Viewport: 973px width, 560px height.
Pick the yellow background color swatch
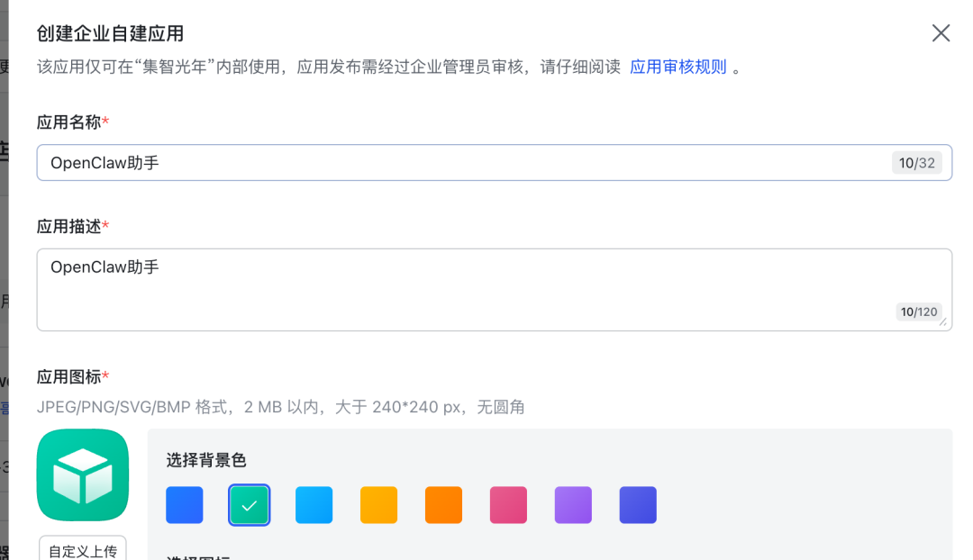pyautogui.click(x=379, y=505)
